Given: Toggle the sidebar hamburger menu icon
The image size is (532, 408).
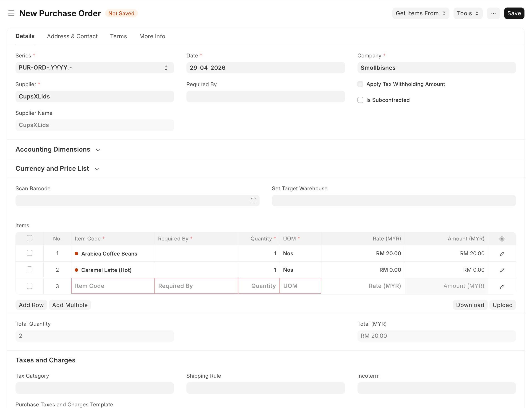Looking at the screenshot, I should click(11, 13).
